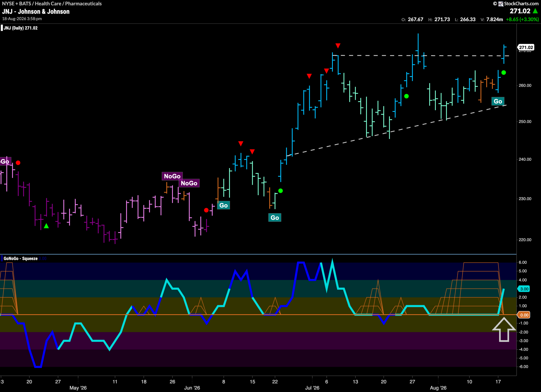Click the red down-triangle near June 15

(252, 151)
